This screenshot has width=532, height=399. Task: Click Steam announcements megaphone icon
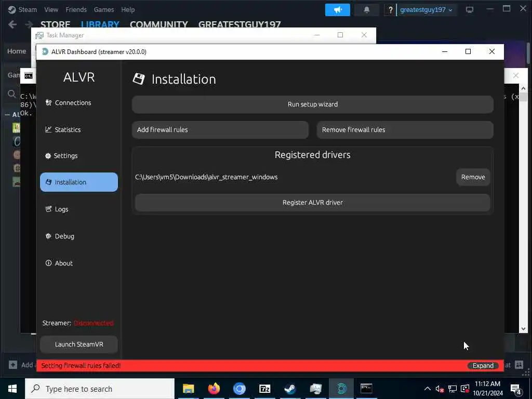338,10
